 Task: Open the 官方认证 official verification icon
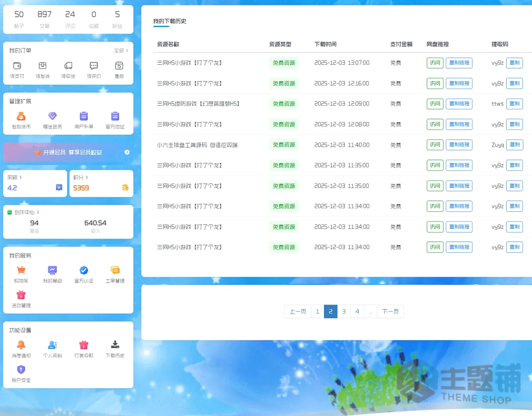[84, 270]
